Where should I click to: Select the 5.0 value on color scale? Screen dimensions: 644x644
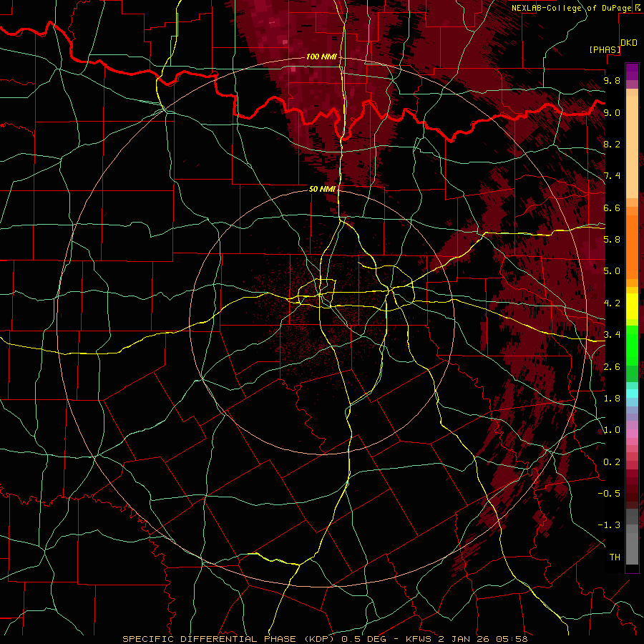[x=612, y=271]
